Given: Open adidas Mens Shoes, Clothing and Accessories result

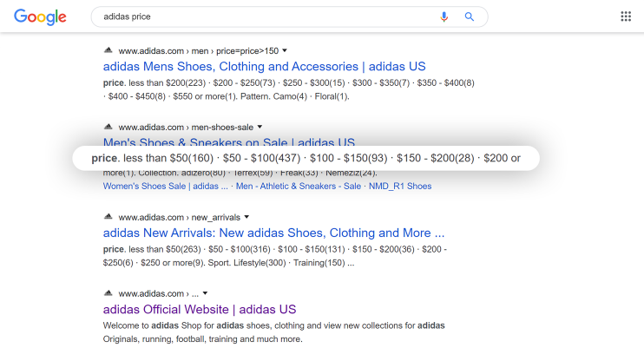Looking at the screenshot, I should coord(264,67).
